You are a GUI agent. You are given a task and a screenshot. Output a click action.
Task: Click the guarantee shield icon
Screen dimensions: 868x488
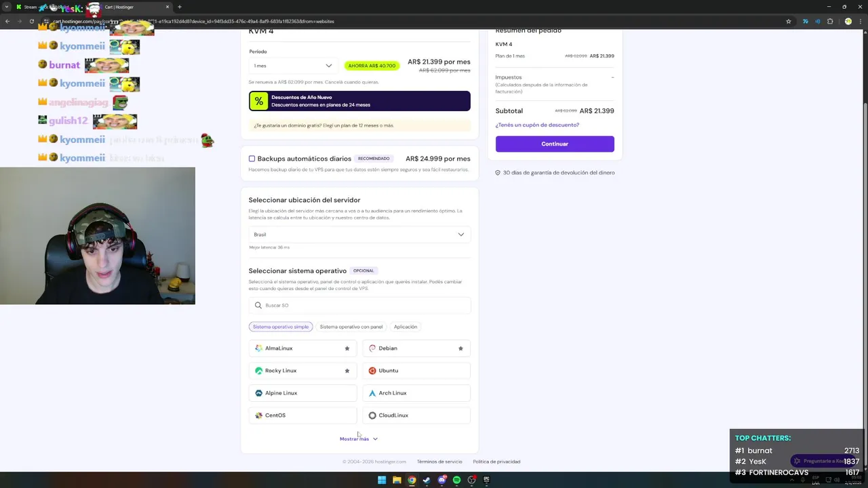click(498, 173)
